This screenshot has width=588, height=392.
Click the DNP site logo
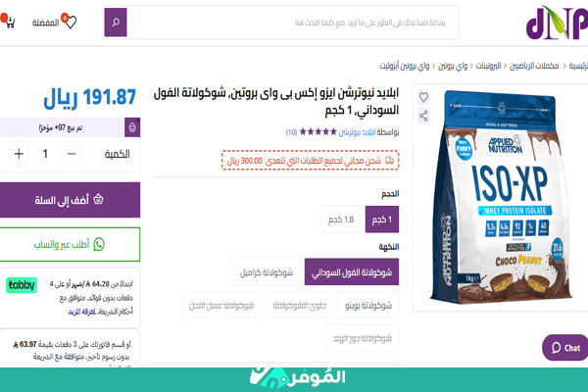click(x=557, y=23)
